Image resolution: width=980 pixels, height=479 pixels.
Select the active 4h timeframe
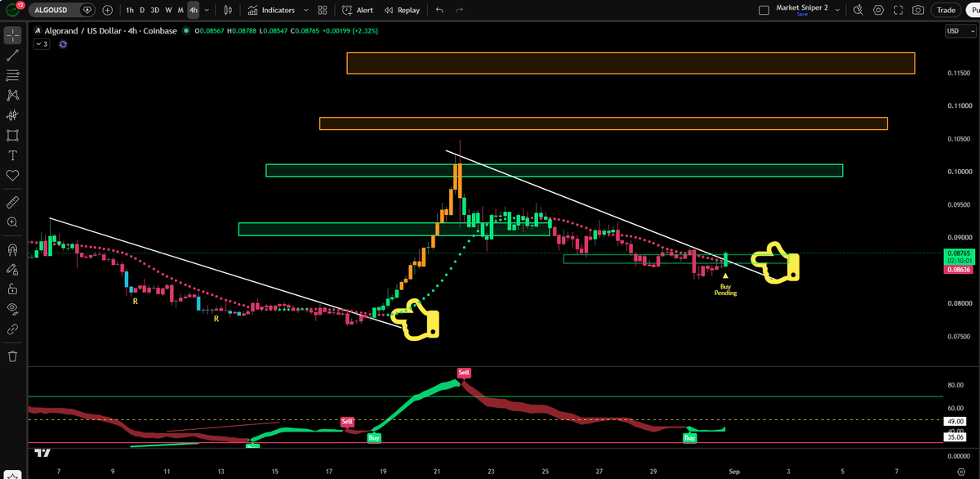pos(193,10)
